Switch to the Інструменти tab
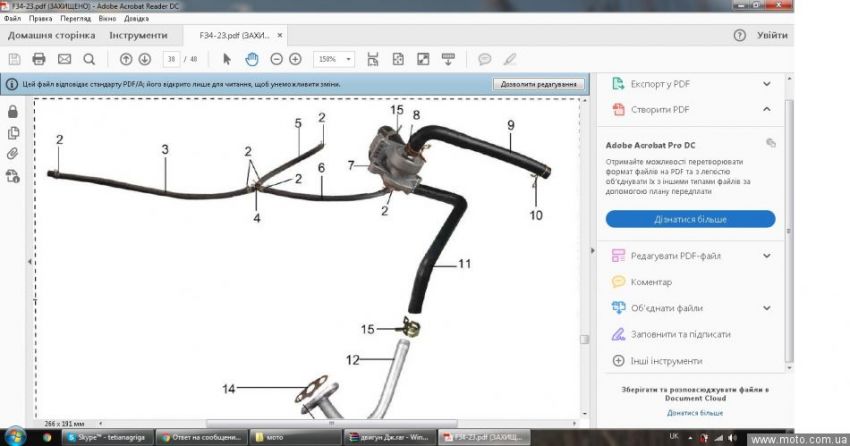 click(x=138, y=35)
